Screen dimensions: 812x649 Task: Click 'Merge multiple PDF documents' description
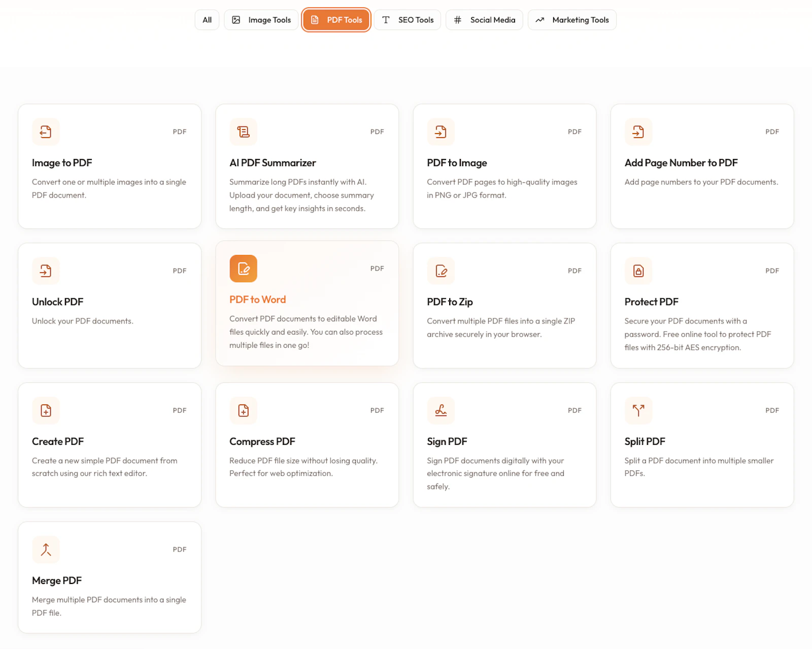(109, 606)
